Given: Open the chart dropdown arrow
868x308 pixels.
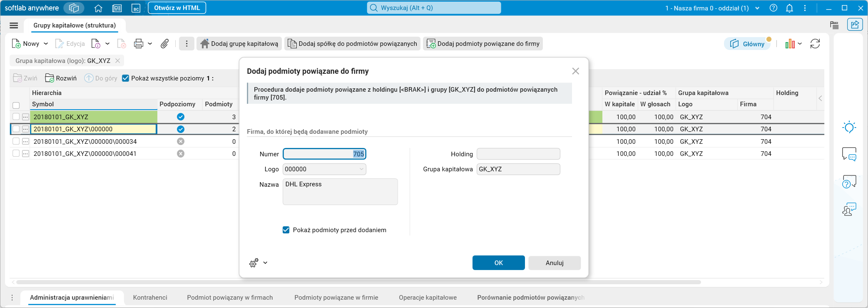Looking at the screenshot, I should pos(800,44).
